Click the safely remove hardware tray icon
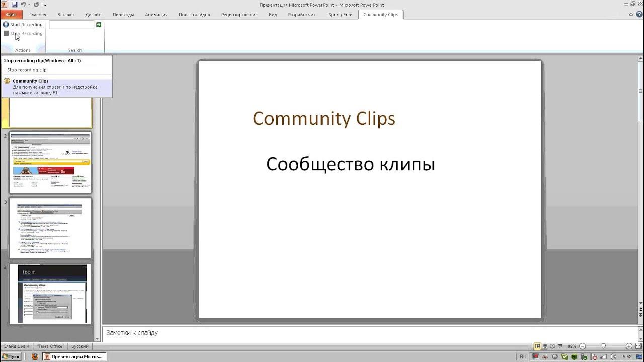 coord(584,356)
